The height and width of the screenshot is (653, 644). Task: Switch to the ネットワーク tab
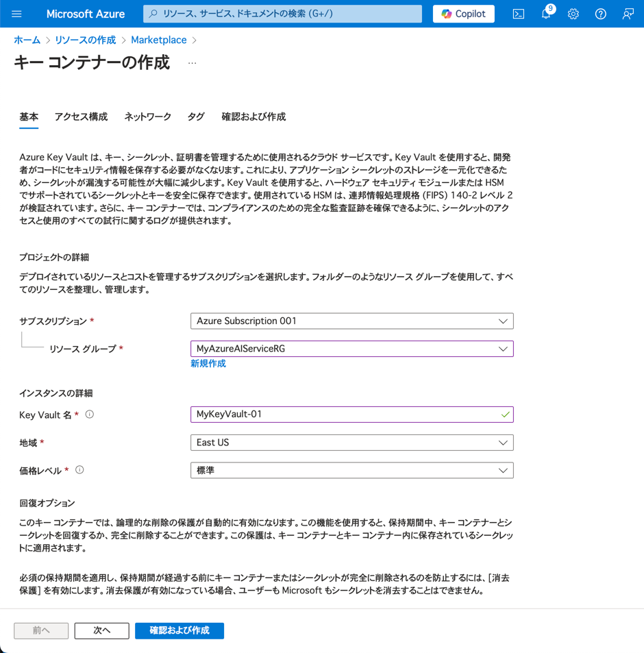coord(148,116)
